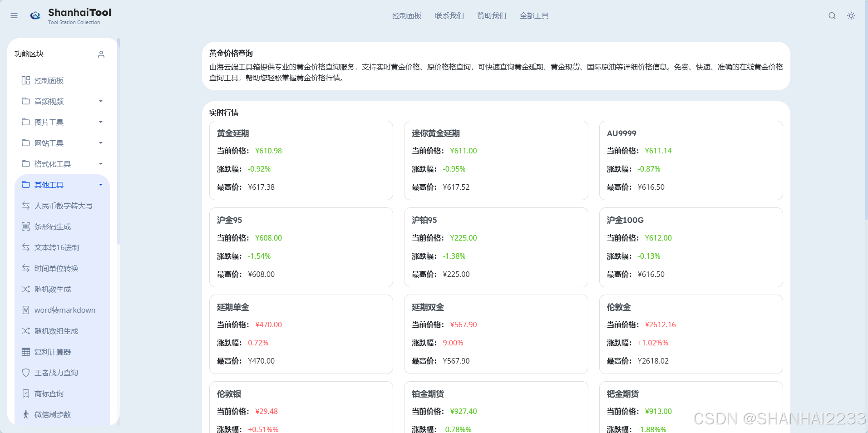Toggle the light/dark theme sun icon

click(x=851, y=16)
